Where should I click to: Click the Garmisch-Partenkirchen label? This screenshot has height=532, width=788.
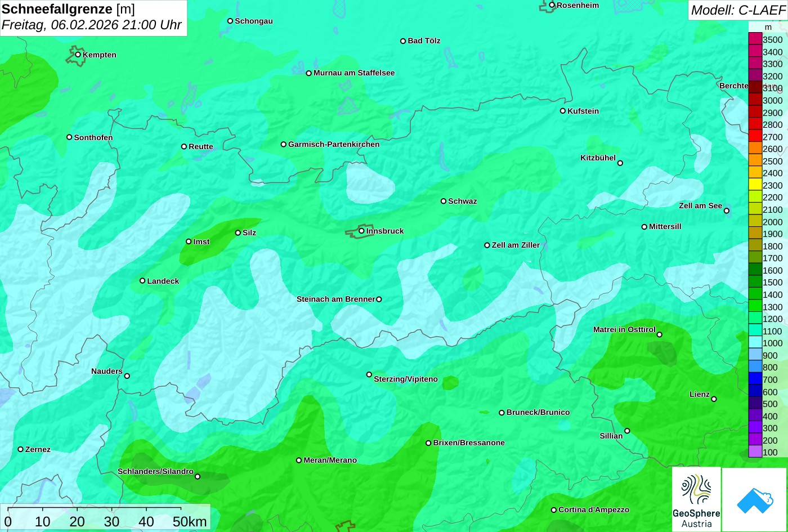(x=334, y=144)
